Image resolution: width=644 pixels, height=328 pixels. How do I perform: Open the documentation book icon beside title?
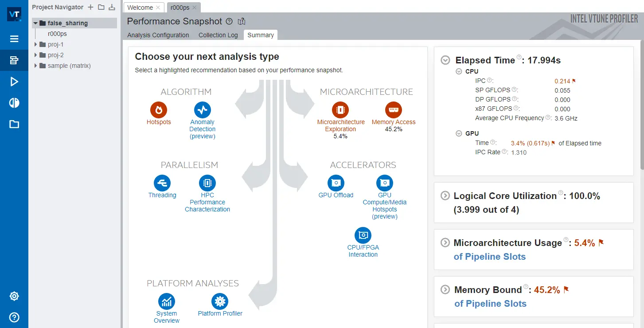[x=242, y=21]
